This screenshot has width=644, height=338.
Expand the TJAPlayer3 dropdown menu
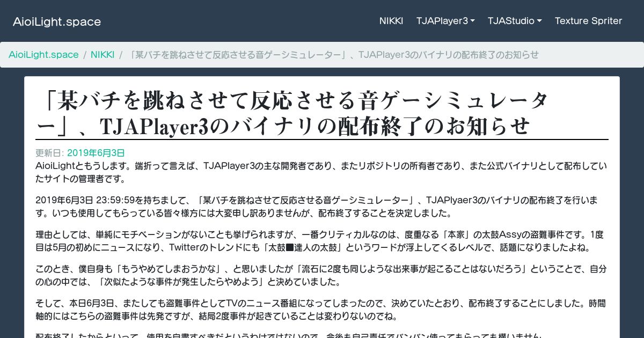445,21
